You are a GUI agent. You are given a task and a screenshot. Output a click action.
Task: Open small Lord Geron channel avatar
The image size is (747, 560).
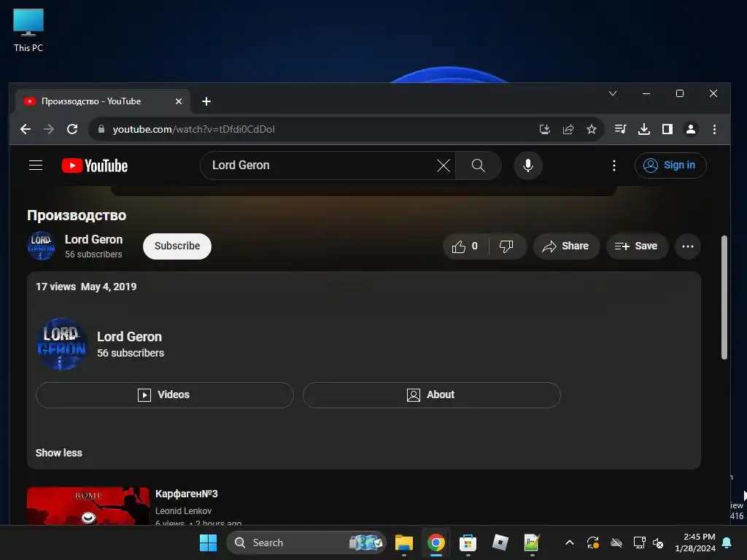[41, 246]
